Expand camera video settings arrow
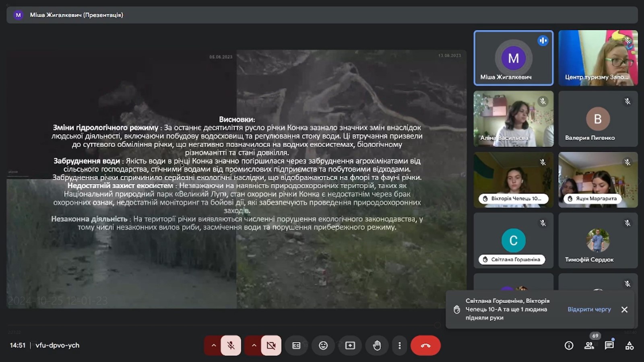The width and height of the screenshot is (644, 362). click(254, 346)
